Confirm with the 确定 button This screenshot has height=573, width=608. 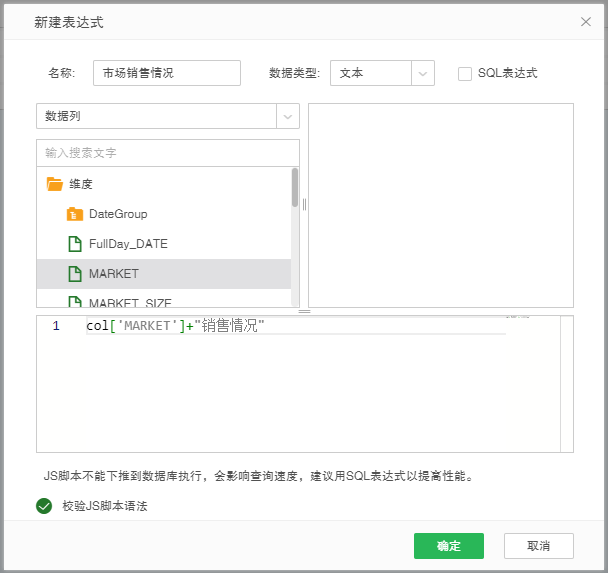click(449, 545)
